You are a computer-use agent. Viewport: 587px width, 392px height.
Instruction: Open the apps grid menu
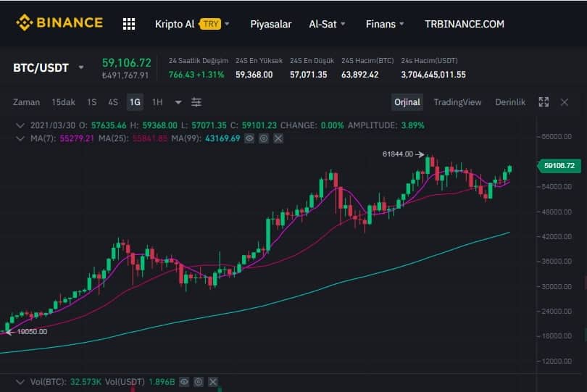point(129,24)
